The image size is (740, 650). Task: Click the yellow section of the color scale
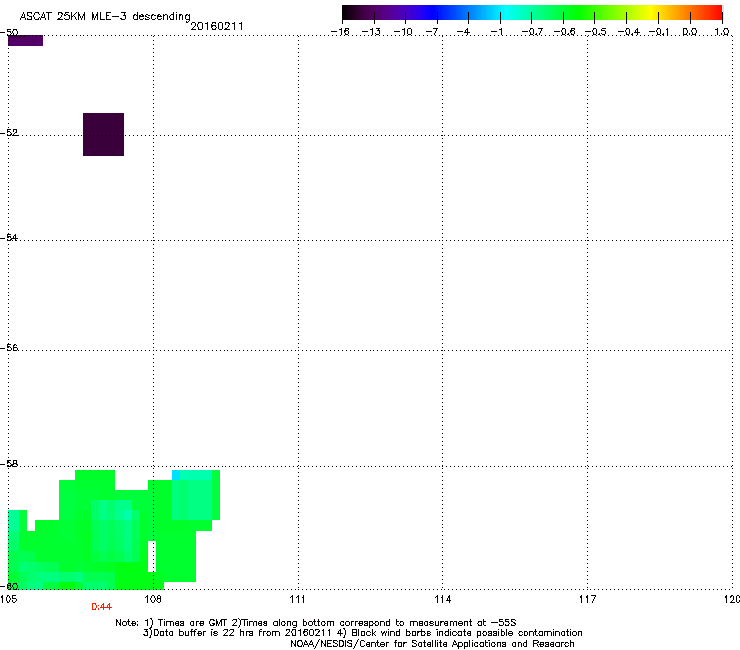pyautogui.click(x=652, y=12)
